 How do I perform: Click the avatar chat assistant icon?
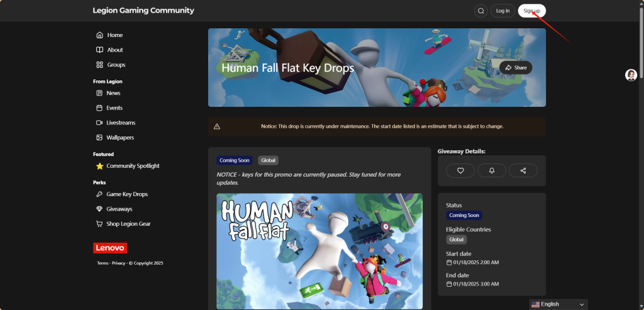tap(631, 75)
